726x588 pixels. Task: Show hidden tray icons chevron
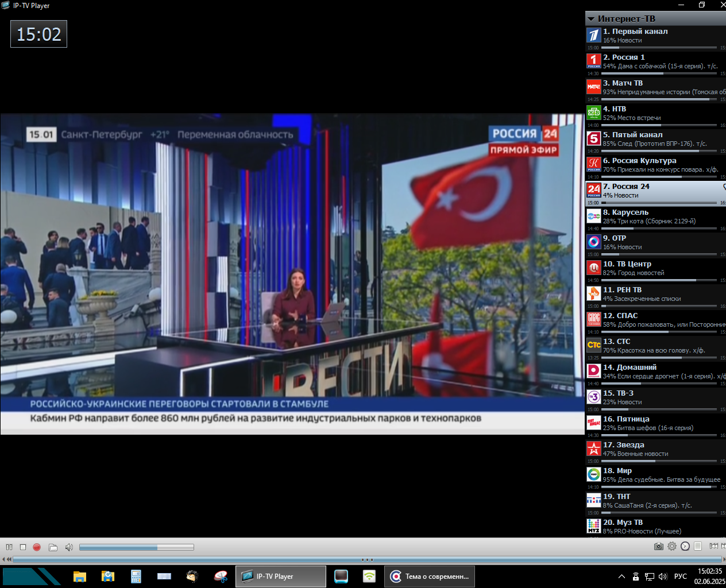click(x=621, y=577)
